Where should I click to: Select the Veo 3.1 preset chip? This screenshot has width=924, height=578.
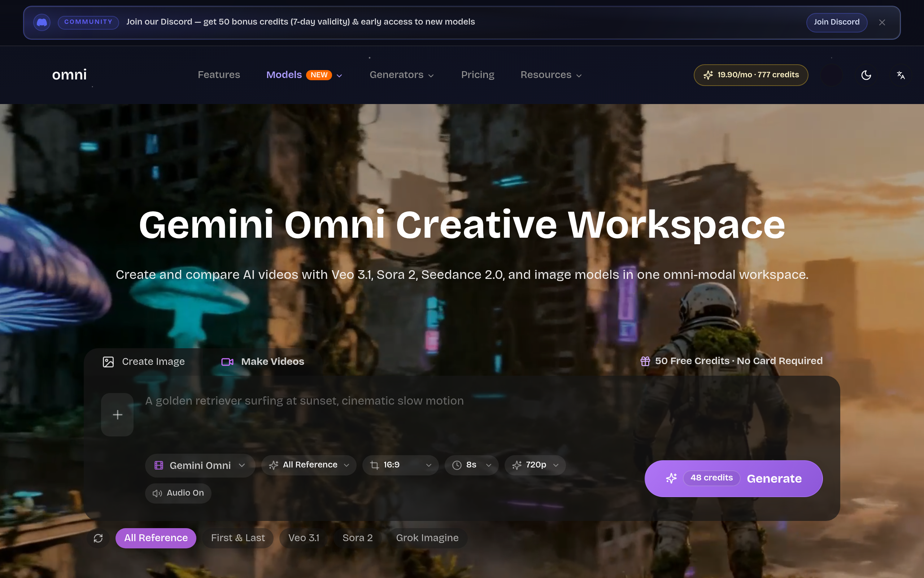[304, 538]
